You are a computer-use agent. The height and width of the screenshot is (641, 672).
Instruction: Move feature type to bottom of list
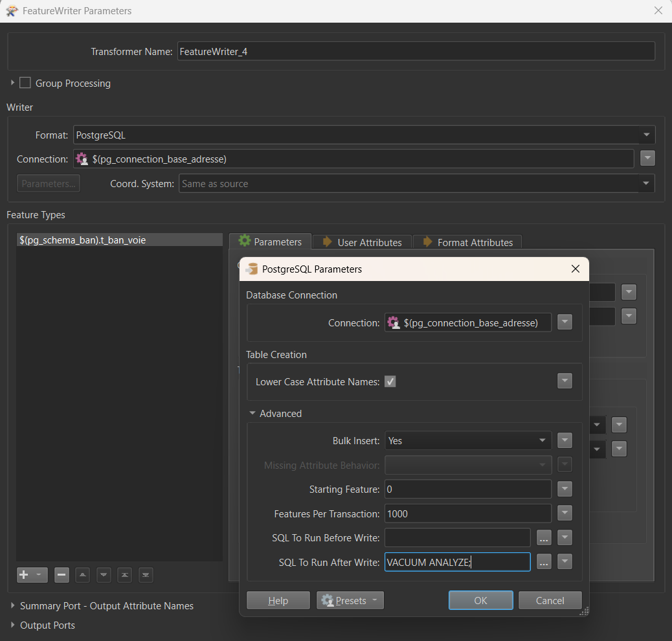[146, 574]
